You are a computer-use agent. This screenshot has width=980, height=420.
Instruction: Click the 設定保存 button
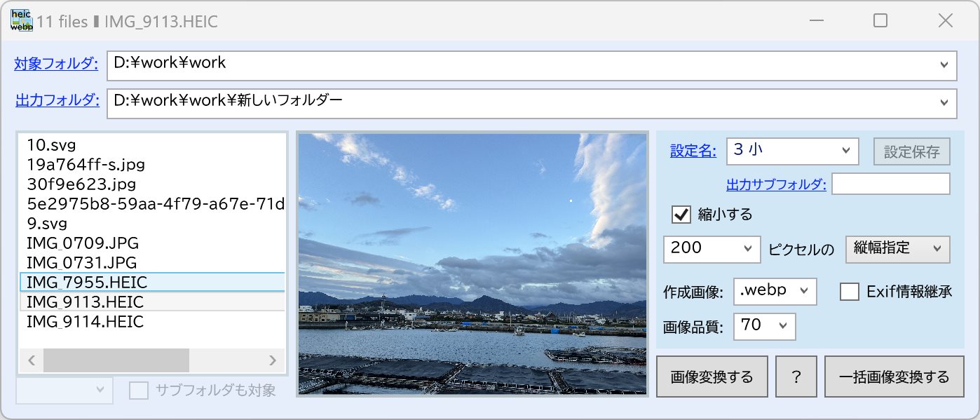(x=911, y=151)
